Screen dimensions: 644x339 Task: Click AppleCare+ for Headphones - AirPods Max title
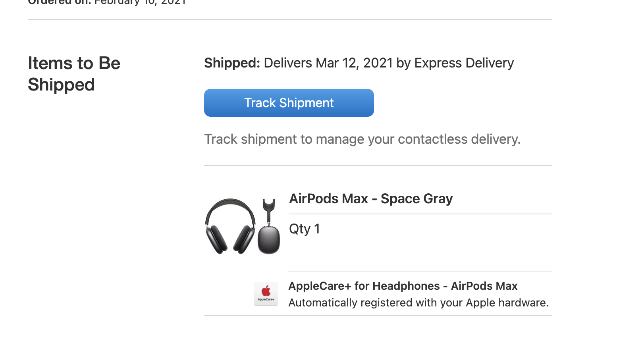(403, 286)
